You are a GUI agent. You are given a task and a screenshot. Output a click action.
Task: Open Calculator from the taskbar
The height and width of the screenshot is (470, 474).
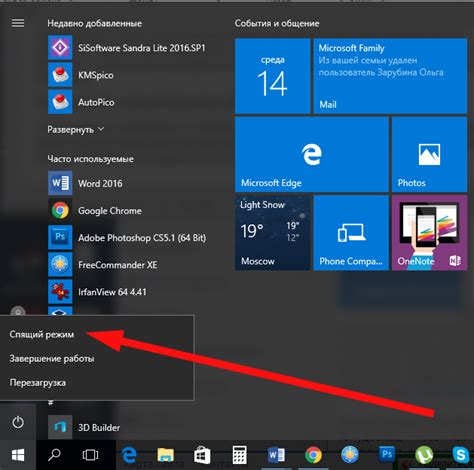pos(239,455)
